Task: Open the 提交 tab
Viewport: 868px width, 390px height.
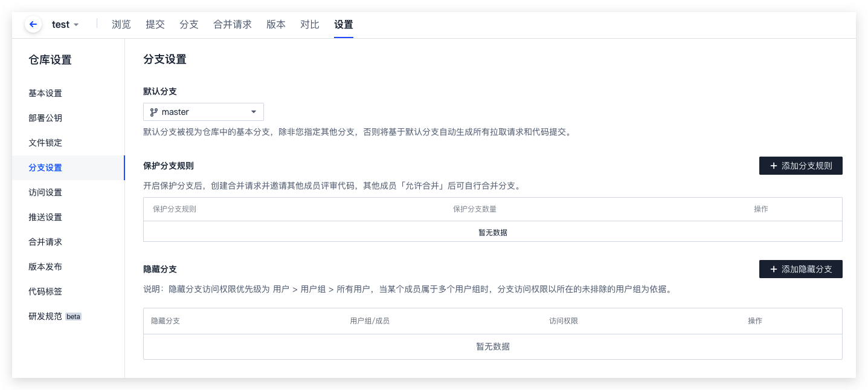Action: pos(155,25)
